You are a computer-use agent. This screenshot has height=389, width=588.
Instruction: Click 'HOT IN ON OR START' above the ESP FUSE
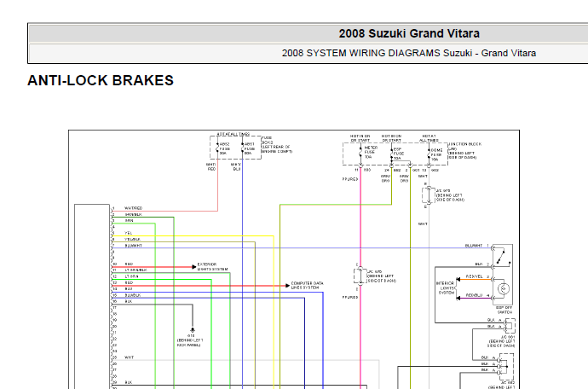391,138
